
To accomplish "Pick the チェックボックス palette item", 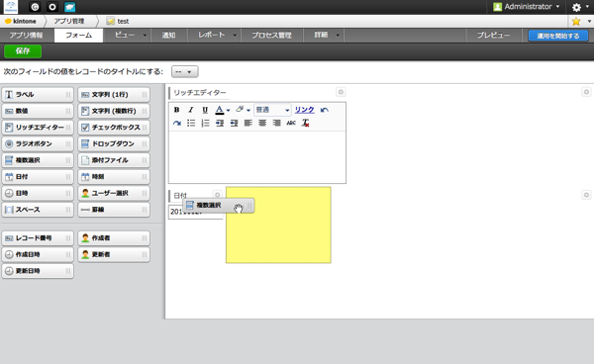I will point(114,128).
